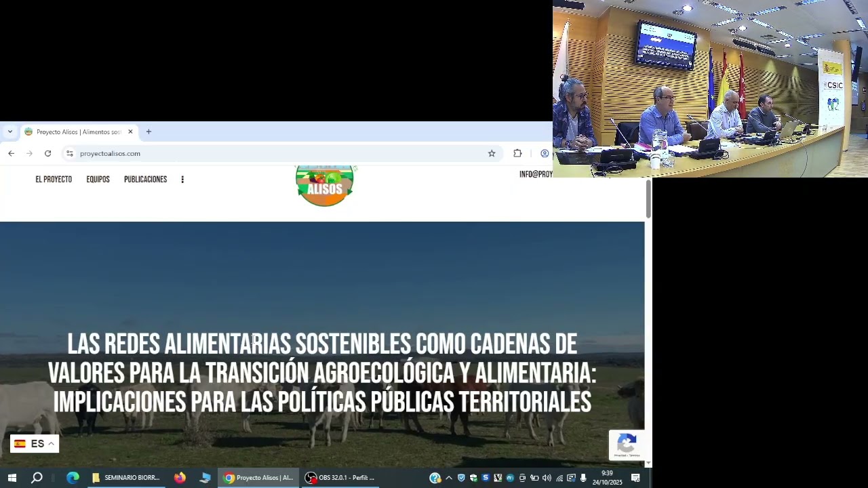Open the security shield tray icon

(461, 478)
